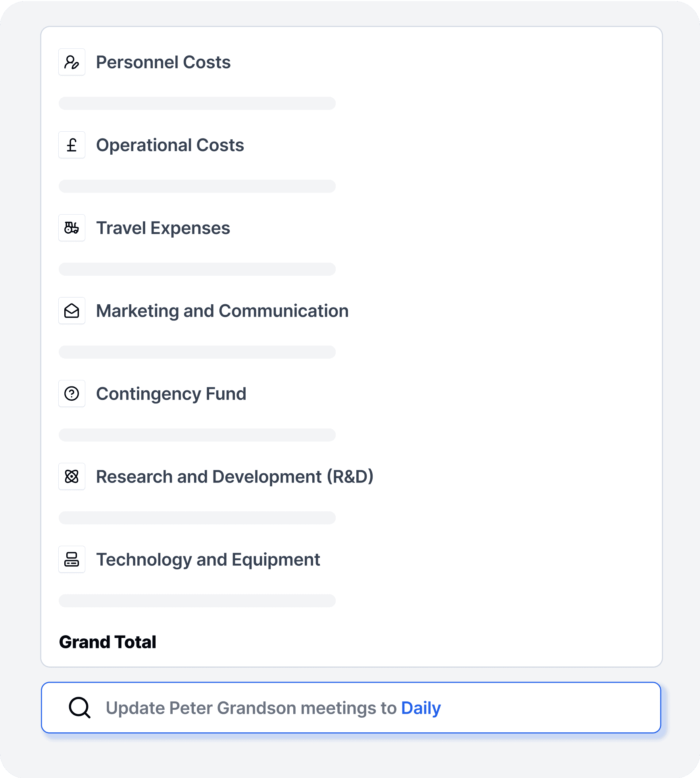The image size is (700, 778).
Task: Select the Personnel Costs category label
Action: tap(163, 62)
